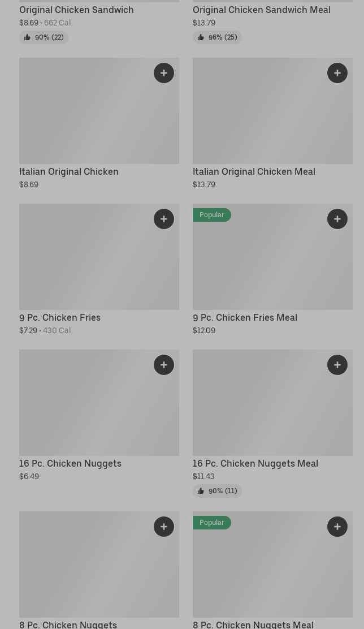
Task: Open the 9 Pc. Chicken Fries Meal title
Action: (245, 317)
